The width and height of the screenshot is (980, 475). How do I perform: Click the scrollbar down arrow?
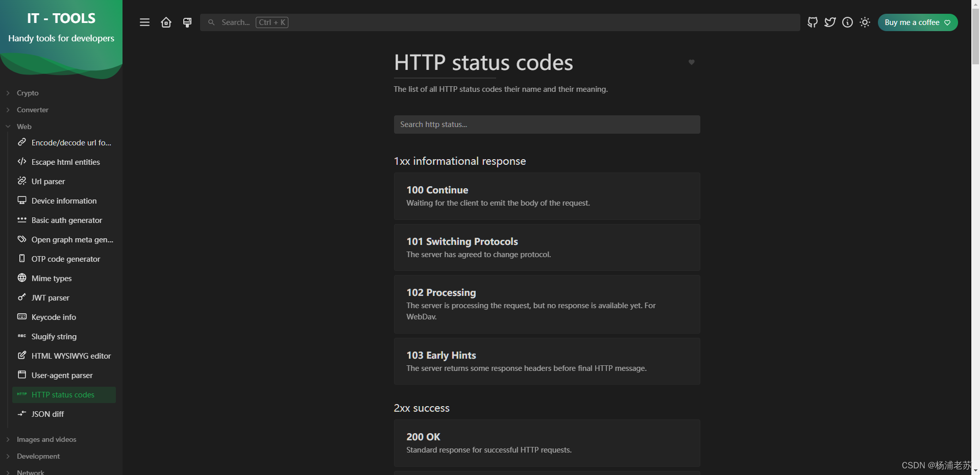click(975, 470)
